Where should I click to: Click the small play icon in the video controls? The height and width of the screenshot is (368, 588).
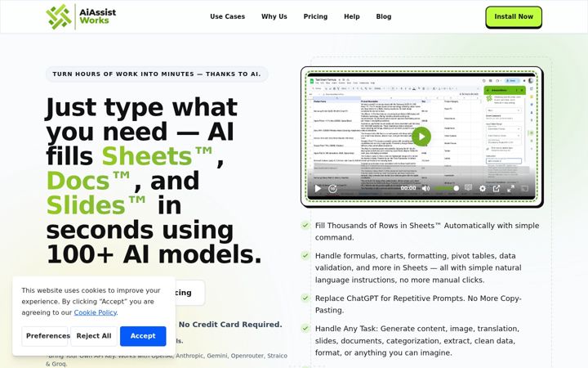(318, 189)
